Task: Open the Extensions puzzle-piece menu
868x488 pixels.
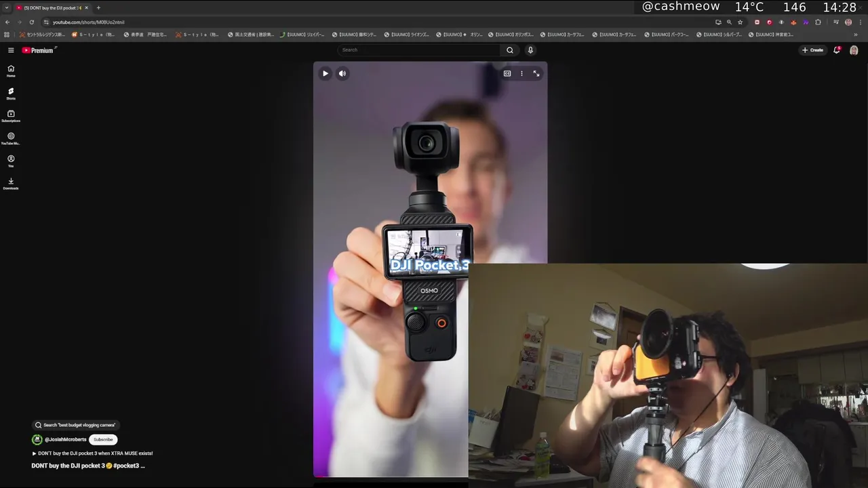Action: pos(818,22)
